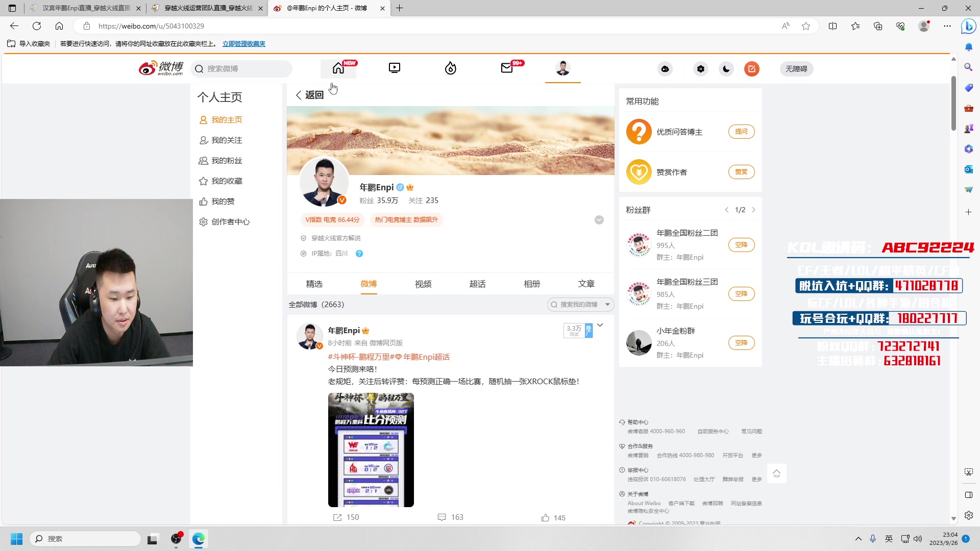This screenshot has width=980, height=551.
Task: Open browser collections icon
Action: coord(878,26)
